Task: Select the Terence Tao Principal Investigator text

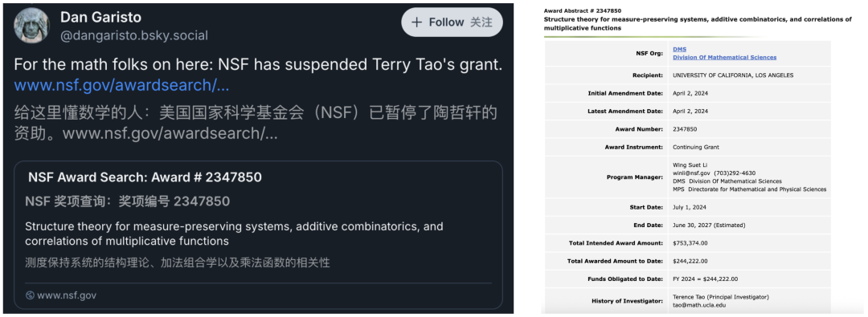Action: [721, 297]
